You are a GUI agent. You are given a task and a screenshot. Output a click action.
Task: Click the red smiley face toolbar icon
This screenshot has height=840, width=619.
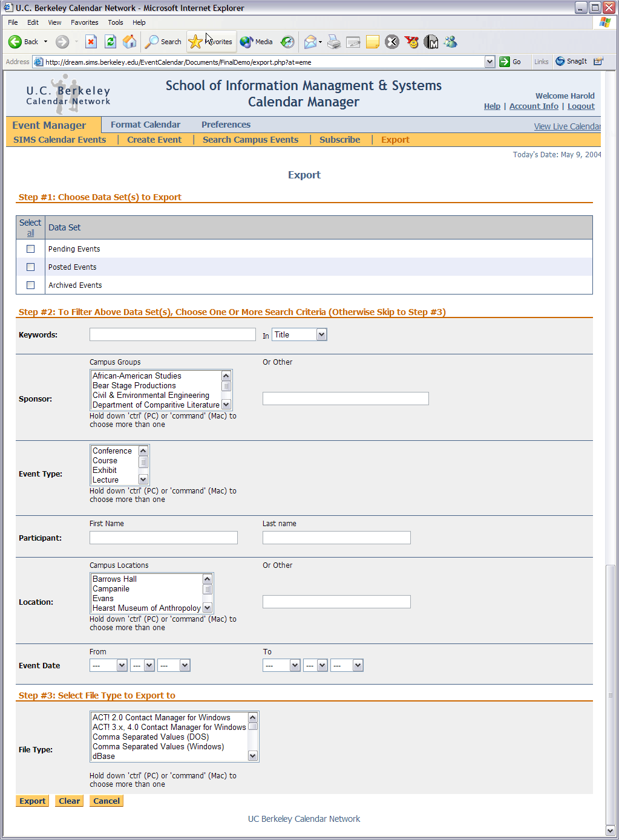pos(411,42)
